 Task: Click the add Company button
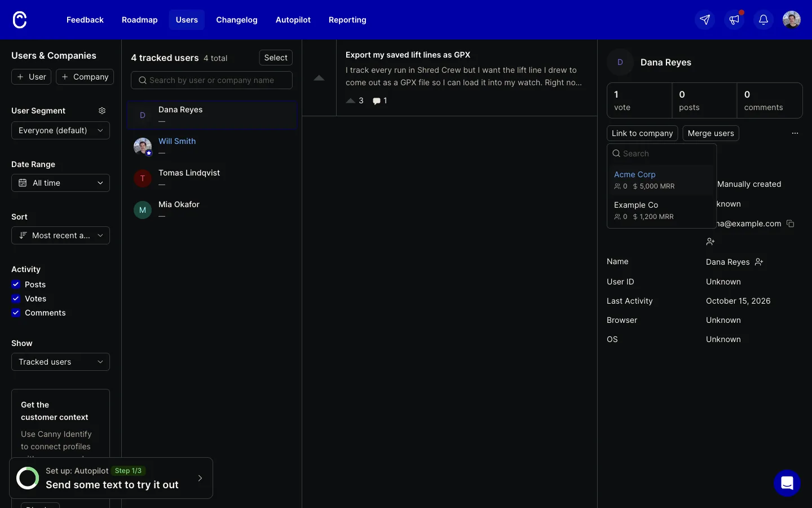point(85,77)
